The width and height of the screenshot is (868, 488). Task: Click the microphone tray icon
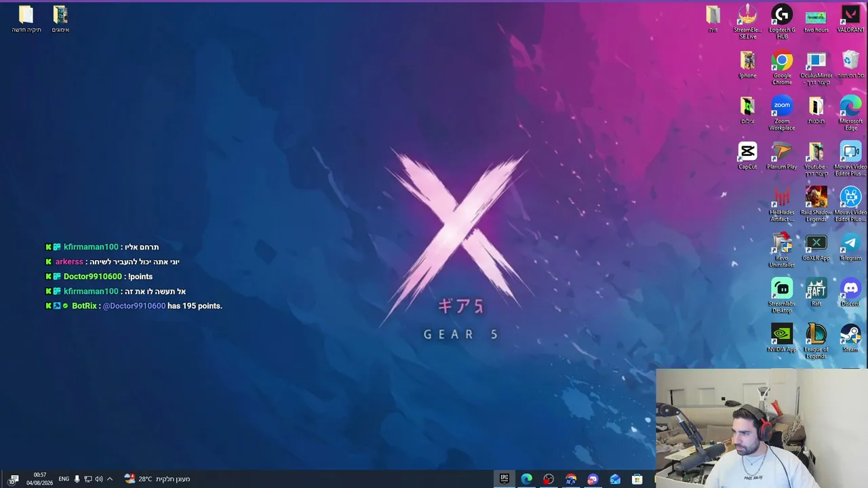click(x=77, y=479)
